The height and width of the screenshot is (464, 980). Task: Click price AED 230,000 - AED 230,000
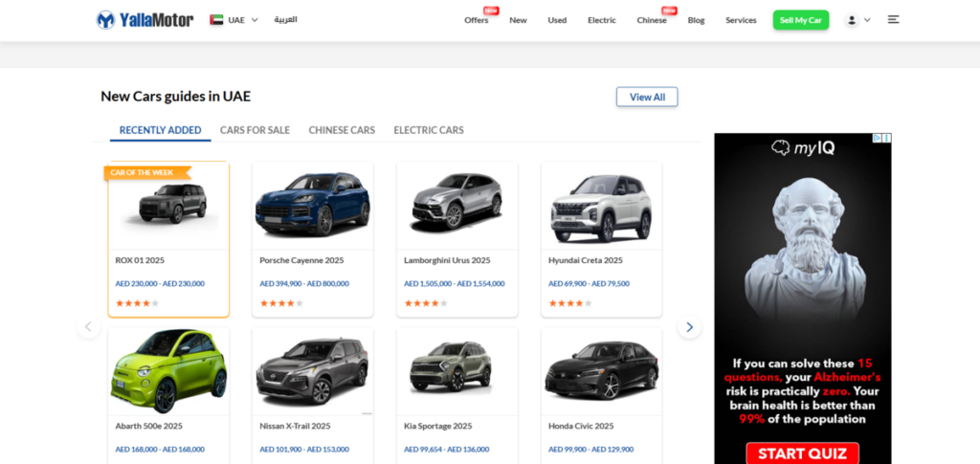pyautogui.click(x=160, y=283)
